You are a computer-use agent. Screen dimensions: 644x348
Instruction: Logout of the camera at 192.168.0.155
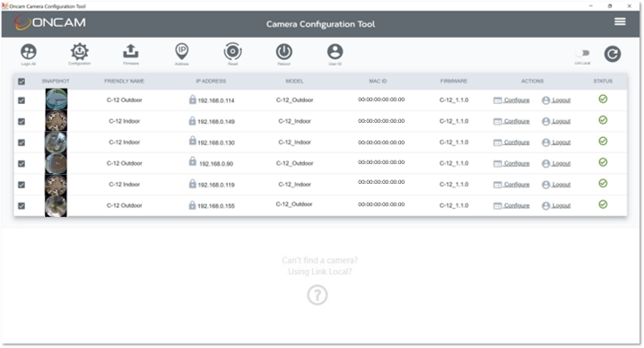(x=556, y=205)
